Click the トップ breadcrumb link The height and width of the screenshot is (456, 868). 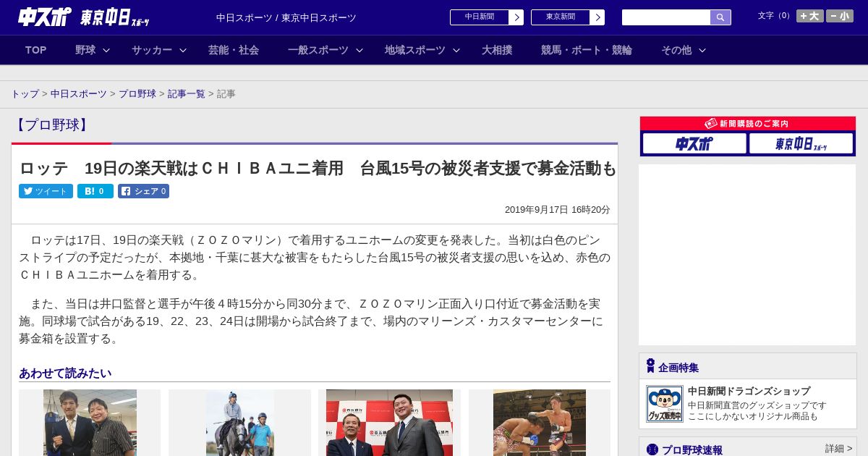coord(25,94)
